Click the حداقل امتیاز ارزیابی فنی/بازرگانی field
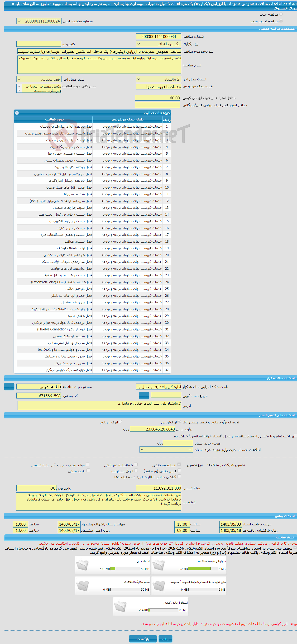 pyautogui.click(x=158, y=105)
